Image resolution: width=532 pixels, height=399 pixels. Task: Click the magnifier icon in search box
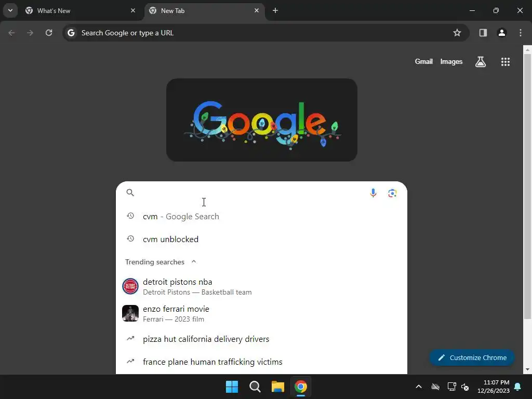(x=130, y=193)
